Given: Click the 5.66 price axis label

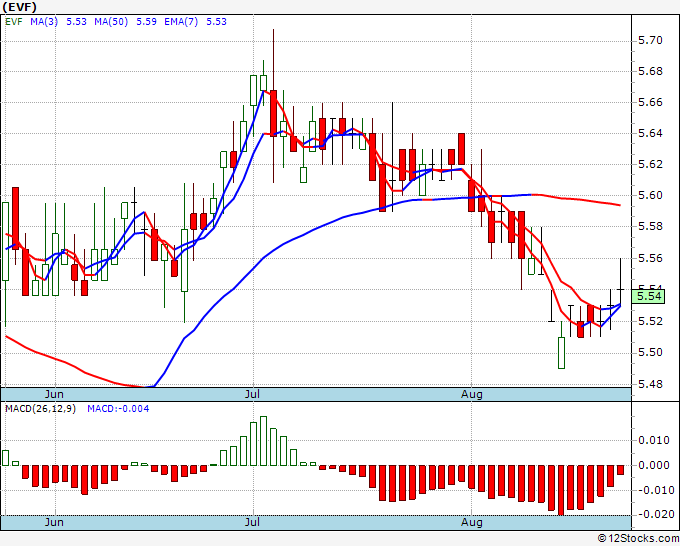Looking at the screenshot, I should coord(651,103).
